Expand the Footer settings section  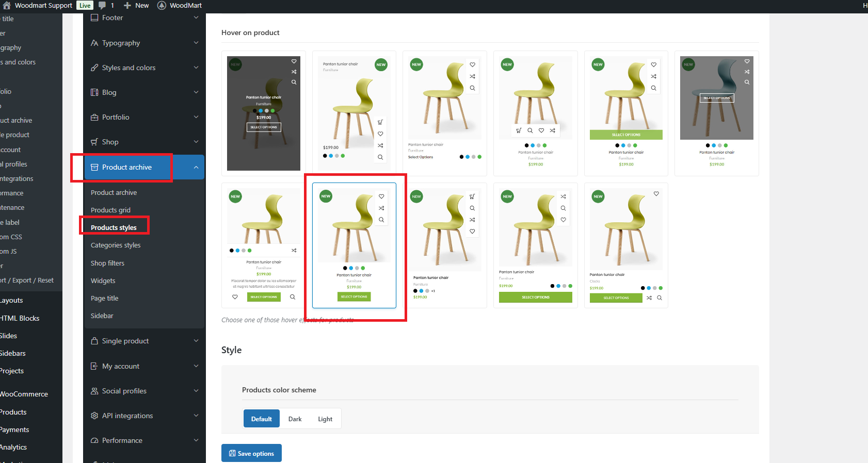pos(196,18)
